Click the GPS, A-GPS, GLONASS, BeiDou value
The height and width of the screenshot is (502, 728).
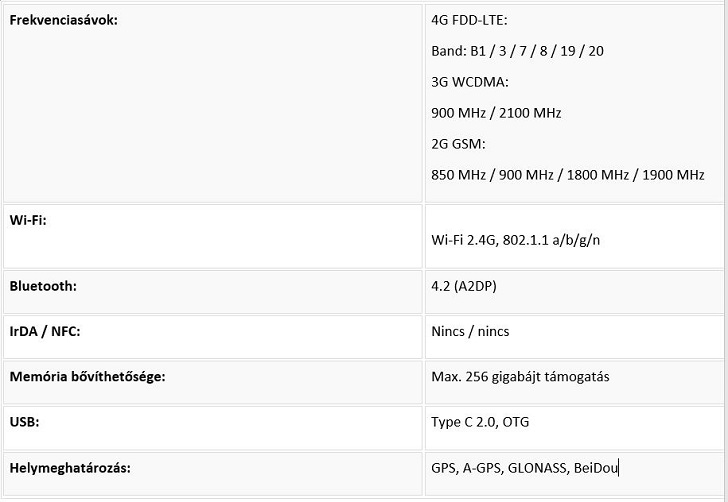525,467
